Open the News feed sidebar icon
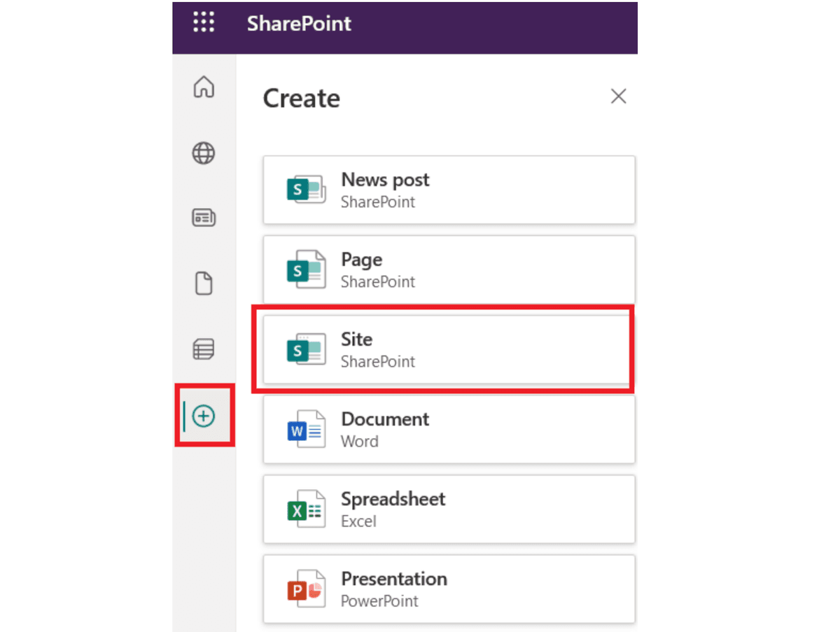The image size is (840, 632). [x=203, y=218]
